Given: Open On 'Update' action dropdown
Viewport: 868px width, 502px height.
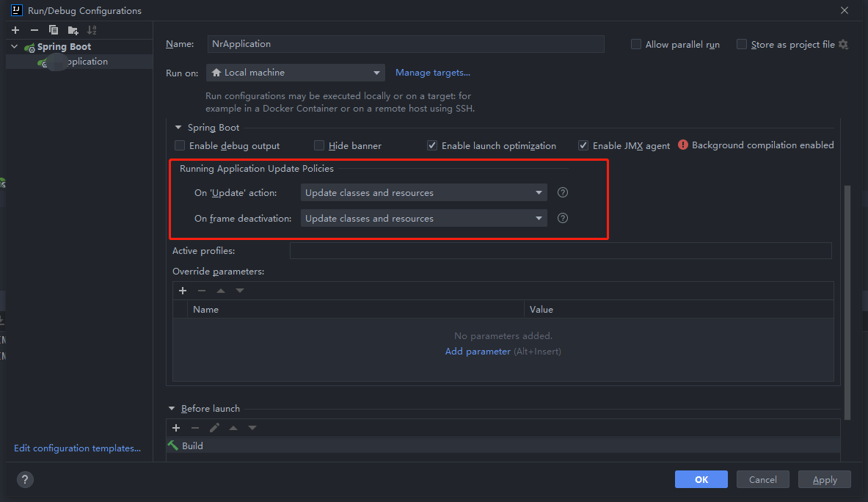Looking at the screenshot, I should [x=423, y=192].
